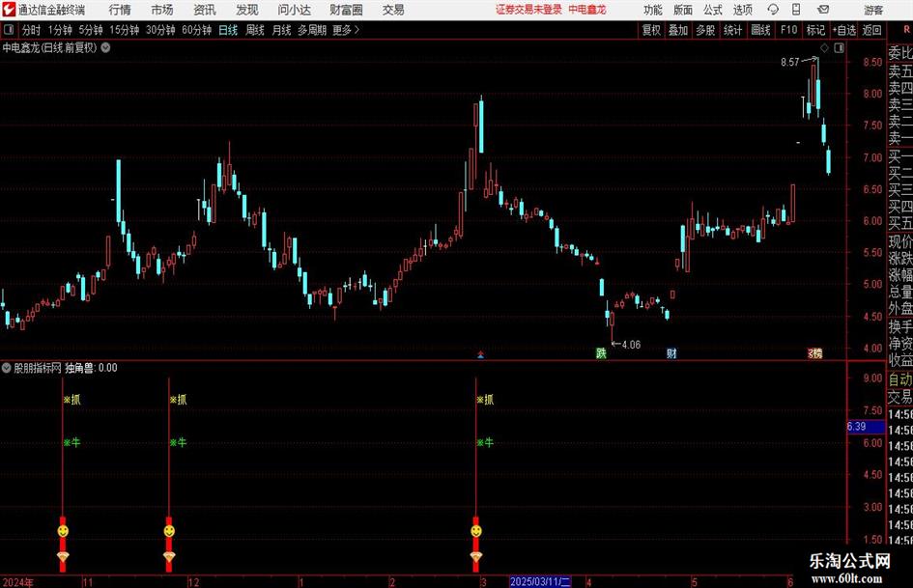Screen dimensions: 913x588
Task: Open F10 company information
Action: click(x=788, y=30)
